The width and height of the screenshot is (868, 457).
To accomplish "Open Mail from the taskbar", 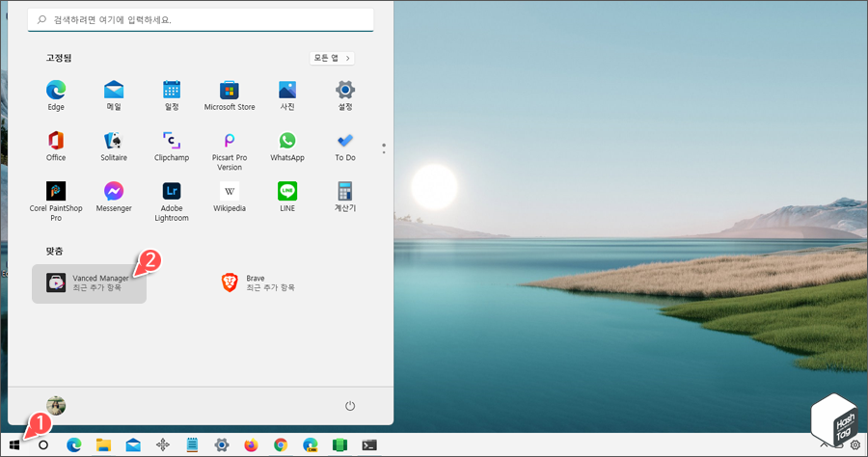I will tap(133, 444).
